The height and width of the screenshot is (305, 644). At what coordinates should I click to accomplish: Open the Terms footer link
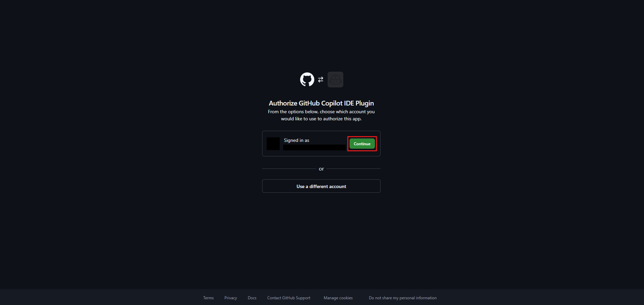click(208, 298)
